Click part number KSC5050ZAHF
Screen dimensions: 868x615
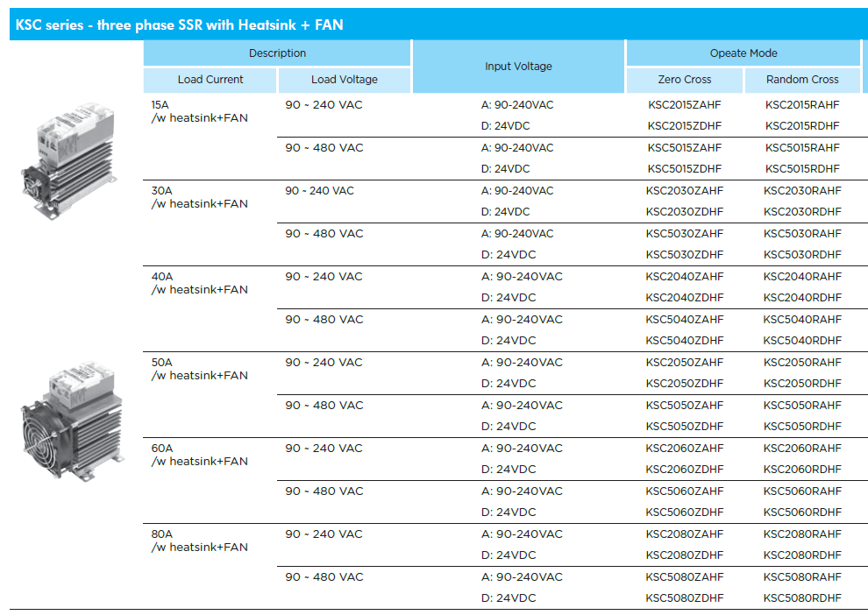point(685,406)
